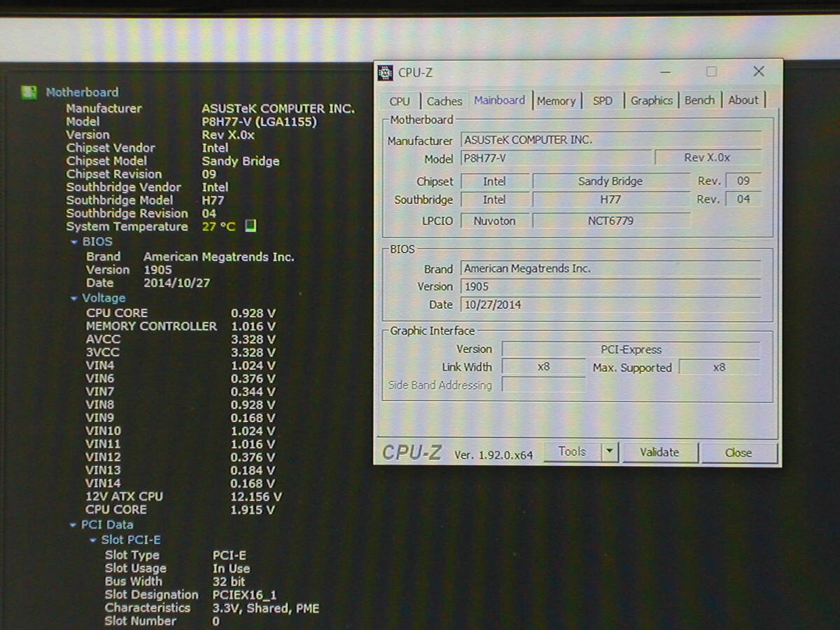Viewport: 840px width, 630px height.
Task: Select the 2014/10/27 BIOS date value
Action: tap(176, 283)
